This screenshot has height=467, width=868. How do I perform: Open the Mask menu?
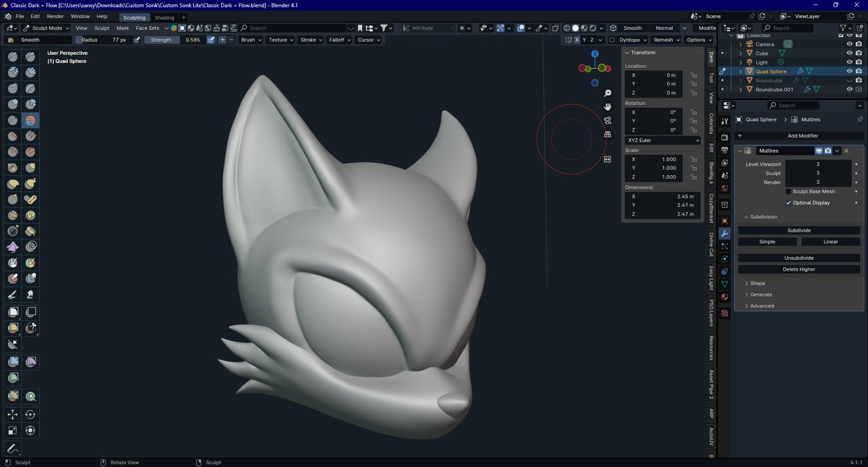click(123, 28)
